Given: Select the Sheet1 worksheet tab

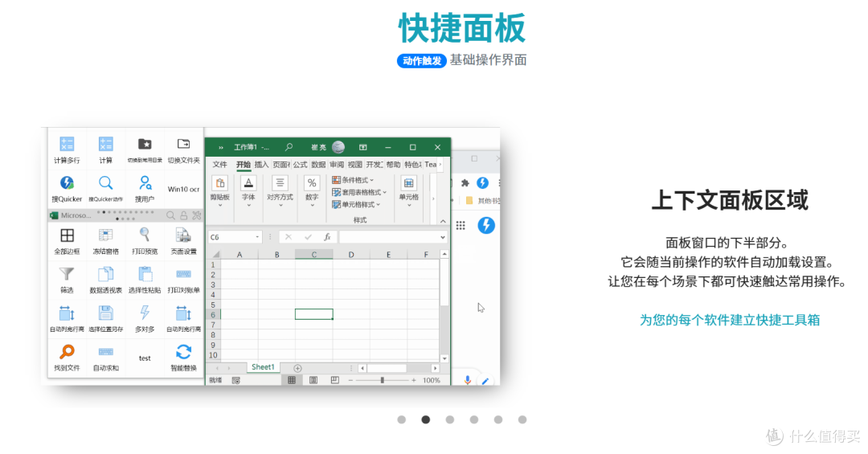Looking at the screenshot, I should (263, 367).
